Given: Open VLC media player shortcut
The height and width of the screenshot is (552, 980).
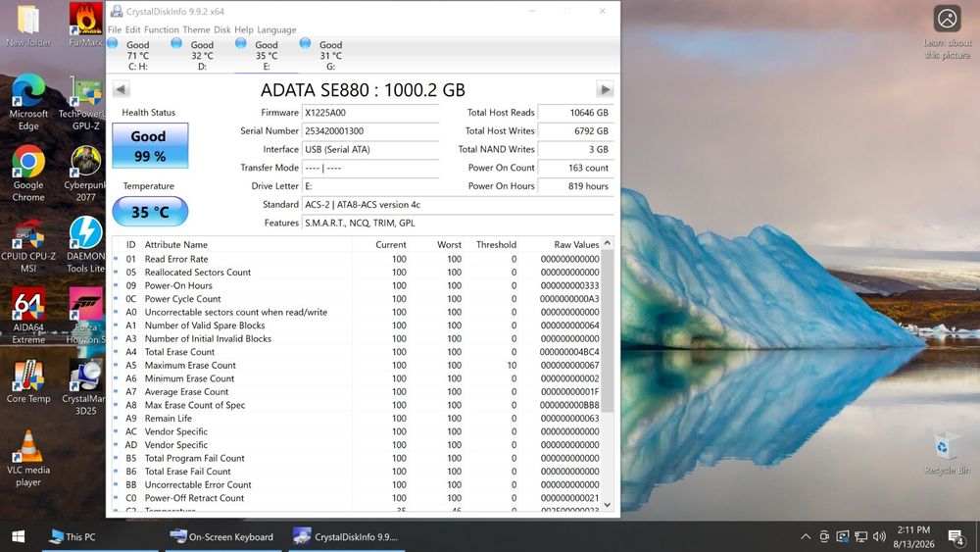Looking at the screenshot, I should pyautogui.click(x=28, y=459).
